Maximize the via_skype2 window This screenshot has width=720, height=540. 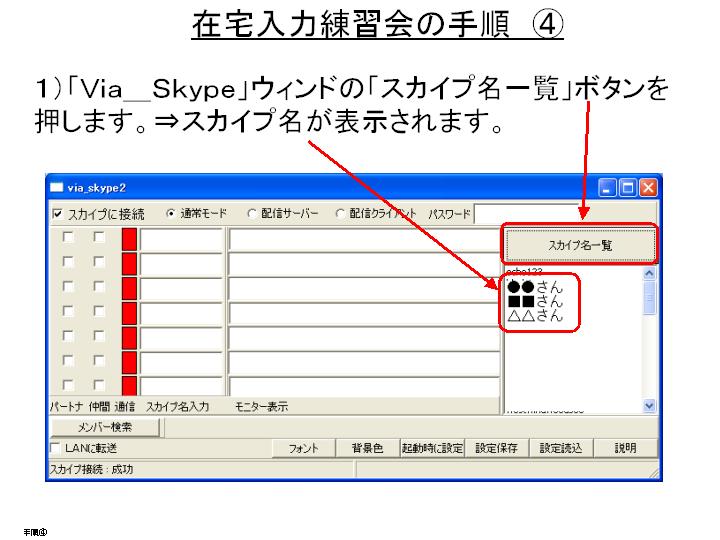click(x=628, y=187)
